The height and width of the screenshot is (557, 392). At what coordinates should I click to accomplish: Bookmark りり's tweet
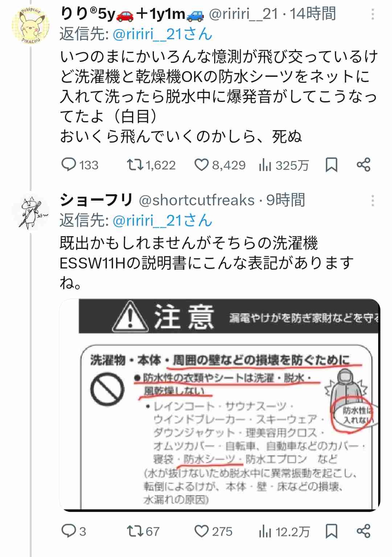tap(331, 165)
